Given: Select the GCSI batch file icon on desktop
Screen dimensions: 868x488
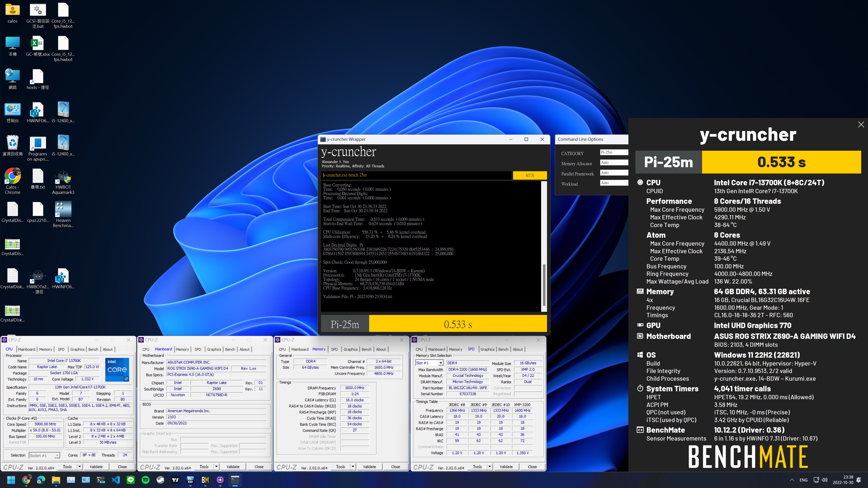Looking at the screenshot, I should (38, 16).
